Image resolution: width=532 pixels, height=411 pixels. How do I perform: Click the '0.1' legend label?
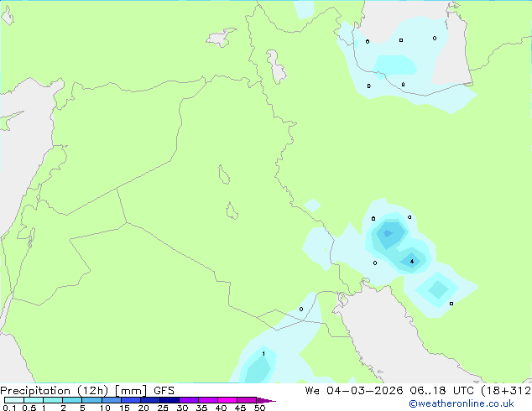pyautogui.click(x=9, y=408)
